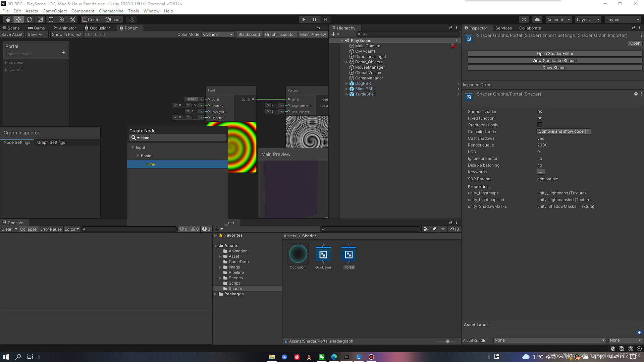Toggle Error Pause in Console
644x362 pixels.
(x=51, y=229)
